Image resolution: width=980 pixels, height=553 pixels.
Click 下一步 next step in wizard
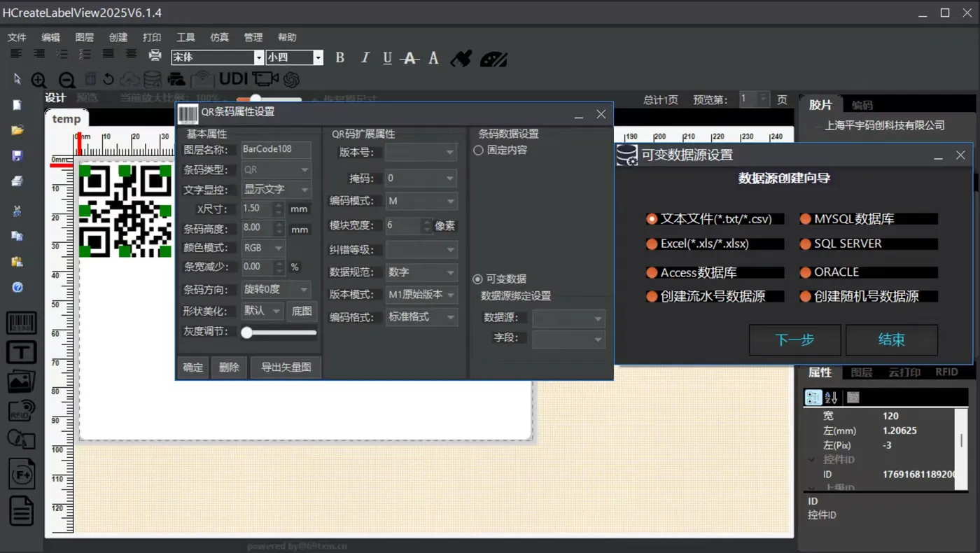tap(794, 340)
